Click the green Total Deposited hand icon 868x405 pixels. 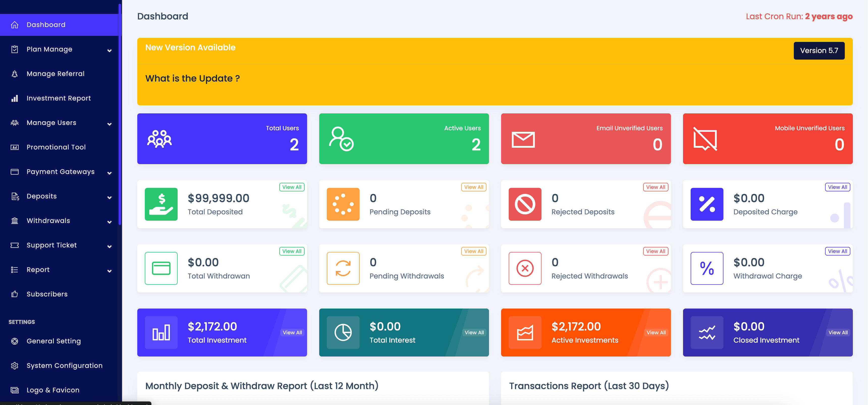pos(161,204)
